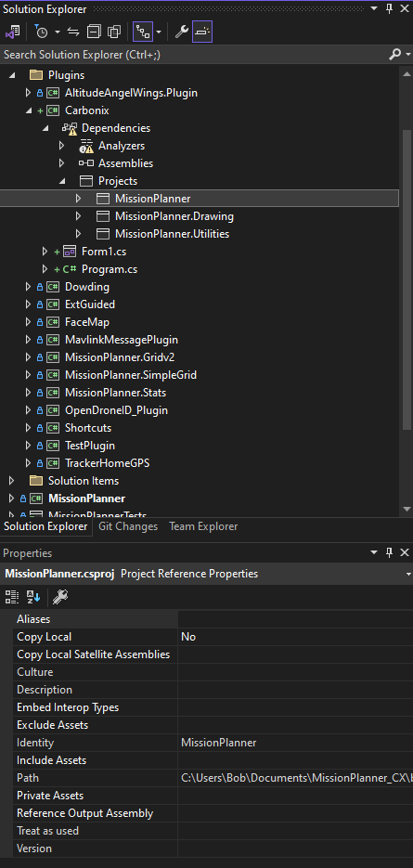This screenshot has height=868, width=413.
Task: Click the tree scrollbar down arrow
Action: point(407,508)
